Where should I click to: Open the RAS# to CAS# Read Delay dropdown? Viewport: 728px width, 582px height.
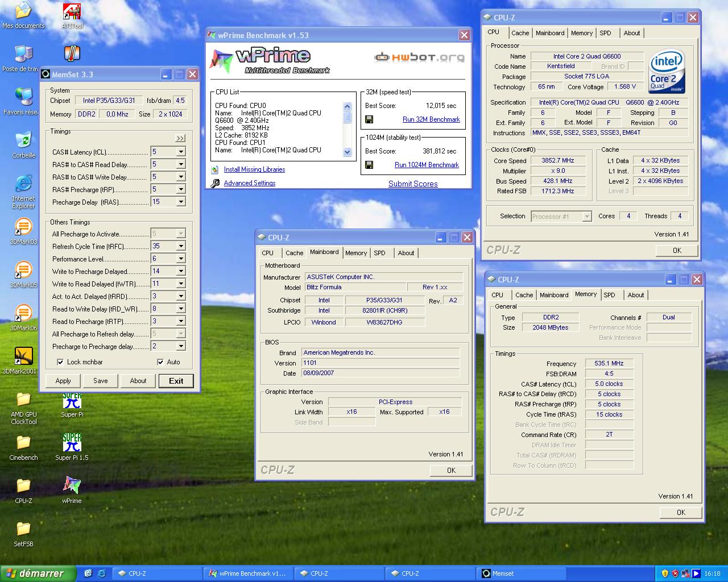[181, 164]
